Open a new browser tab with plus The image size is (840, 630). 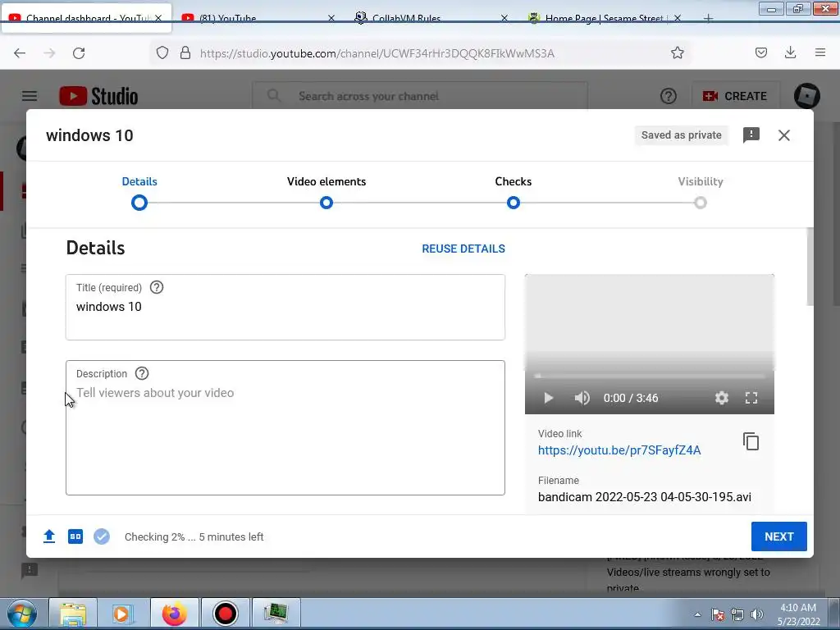pos(708,19)
